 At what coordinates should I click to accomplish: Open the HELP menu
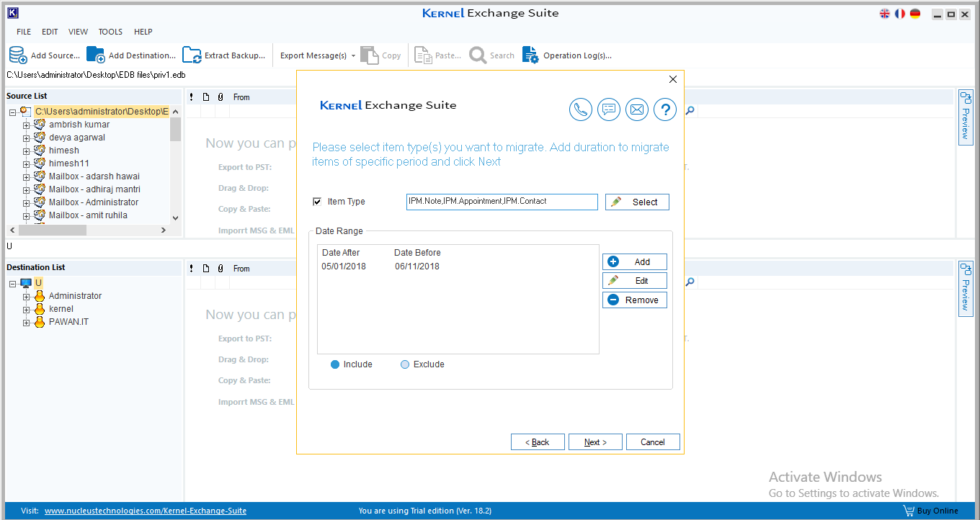point(143,32)
